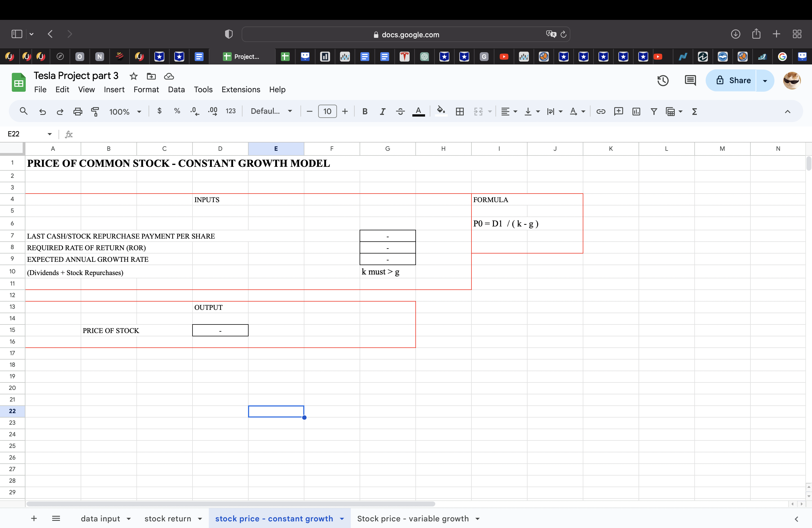Click the functions sigma icon

tap(694, 112)
